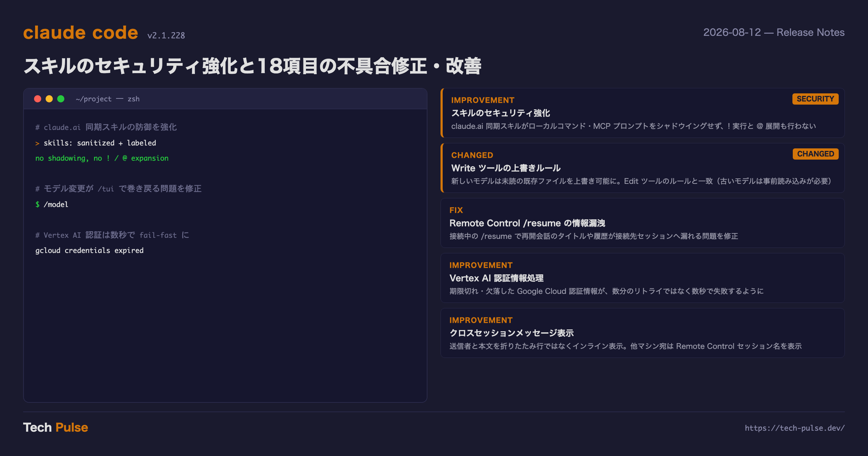Open the card title "Vertex AI 認証情報処理"
Screen dimensions: 868x456
tap(497, 278)
